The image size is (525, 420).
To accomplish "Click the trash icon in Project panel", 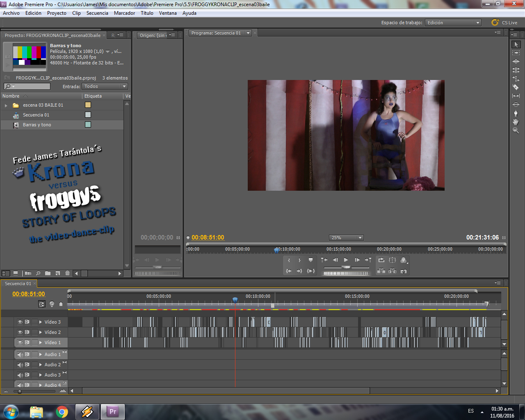I will (x=67, y=273).
